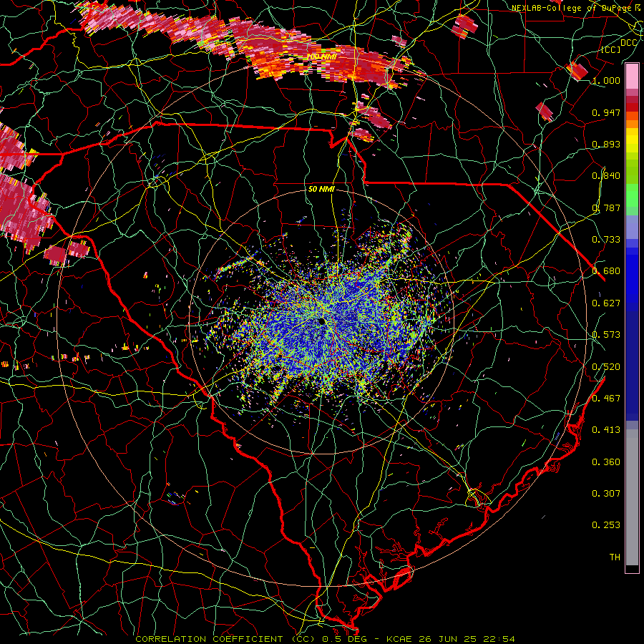Click the black radar site center dot
Screen dimensions: 644x644
321,321
